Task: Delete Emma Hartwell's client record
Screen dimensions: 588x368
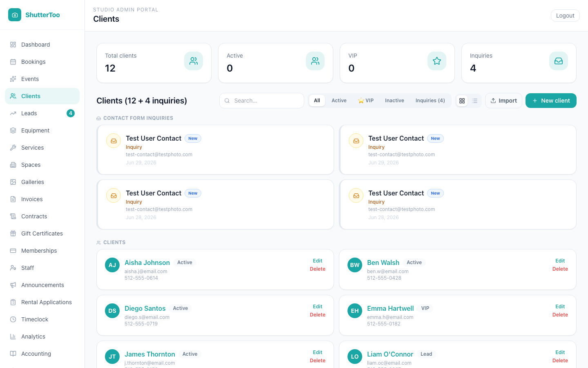Action: coord(560,315)
